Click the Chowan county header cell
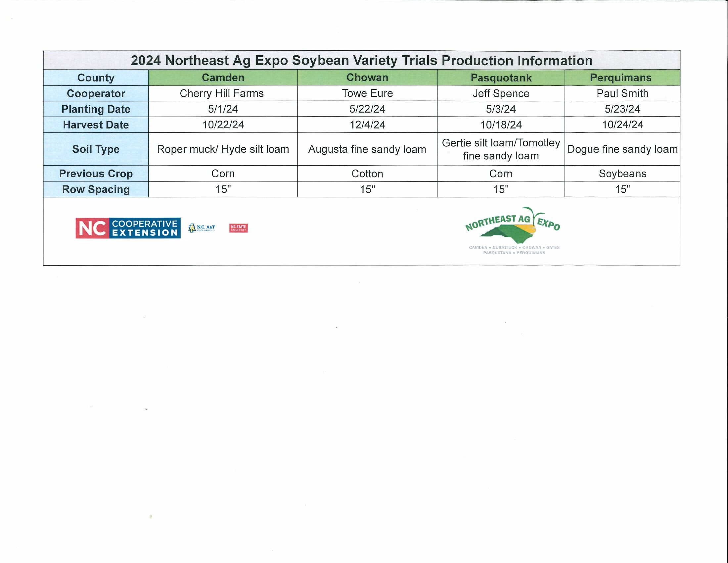The image size is (728, 563). coord(367,78)
